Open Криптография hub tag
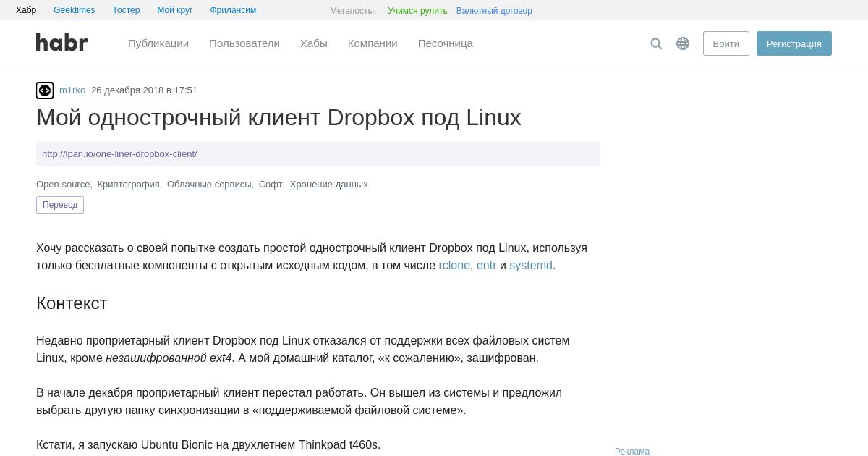868x456 pixels. pos(128,185)
